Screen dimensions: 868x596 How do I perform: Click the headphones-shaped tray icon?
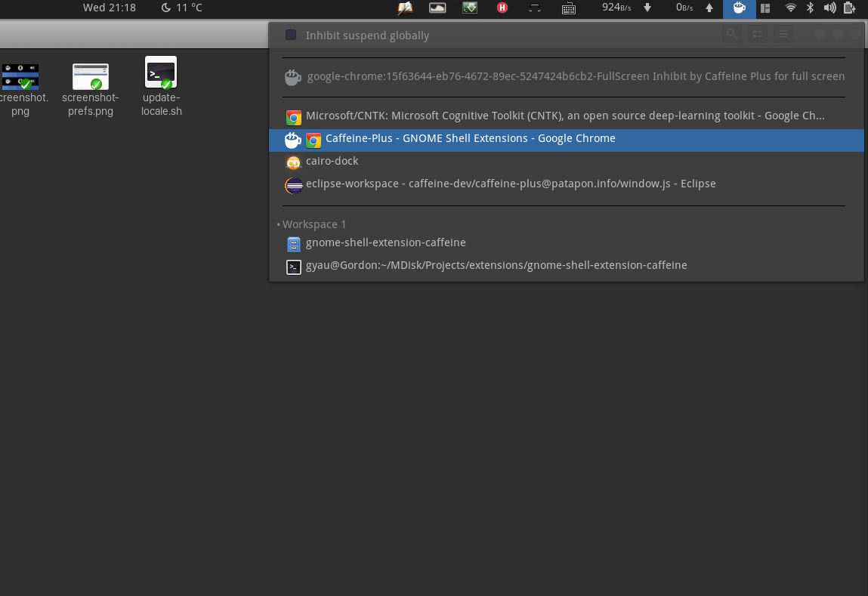[534, 8]
